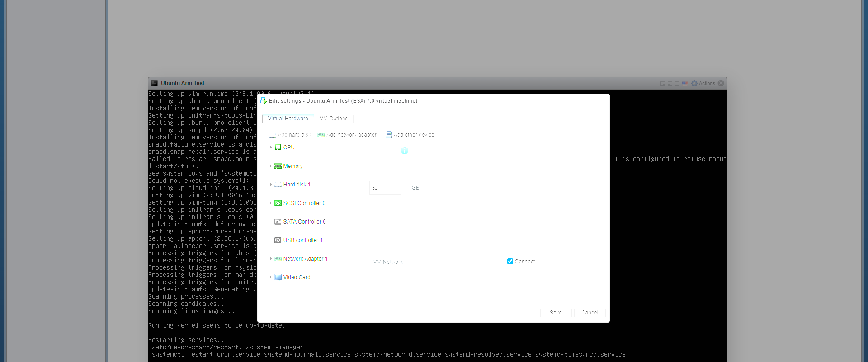Expand the Hard disk 1 row
Viewport: 868px width, 362px height.
(271, 185)
